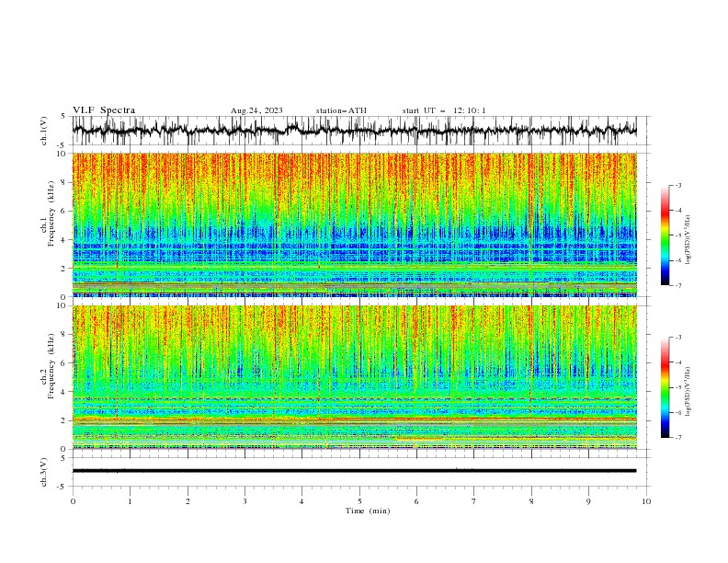Click the 'start UT = 12:10:1' text
The width and height of the screenshot is (728, 563).
pyautogui.click(x=444, y=110)
